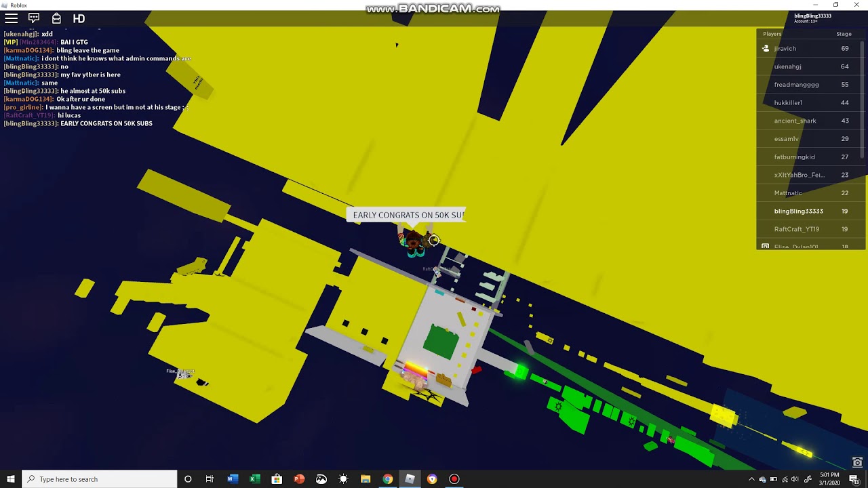Click the volume speaker icon
The height and width of the screenshot is (488, 868).
[x=795, y=479]
